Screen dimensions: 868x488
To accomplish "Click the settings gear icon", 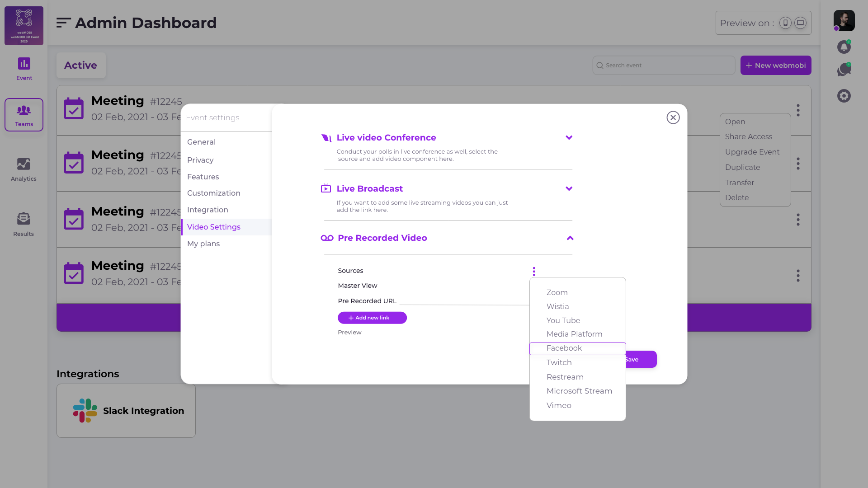I will 844,96.
